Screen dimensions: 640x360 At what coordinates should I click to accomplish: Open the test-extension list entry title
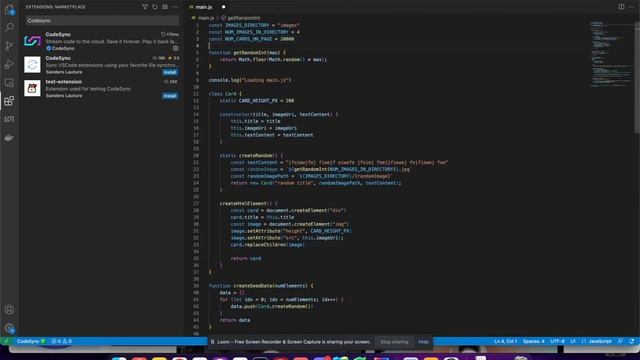[64, 82]
